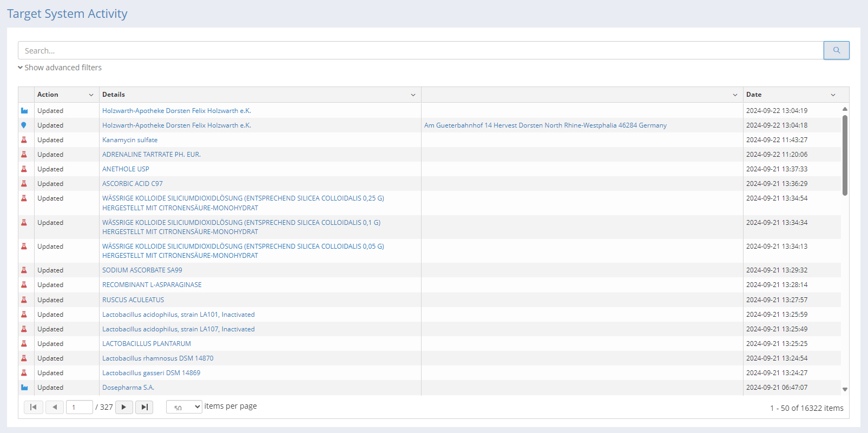
Task: Click the magnifier search button
Action: (836, 50)
